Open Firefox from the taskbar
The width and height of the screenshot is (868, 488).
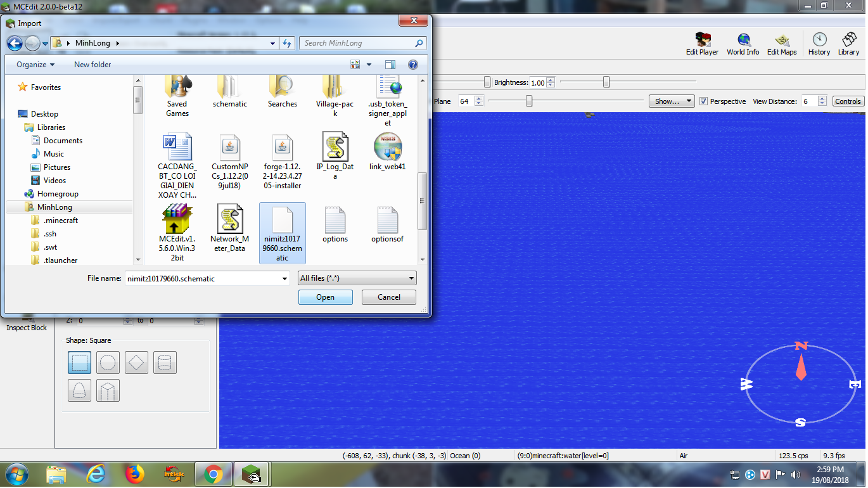134,474
